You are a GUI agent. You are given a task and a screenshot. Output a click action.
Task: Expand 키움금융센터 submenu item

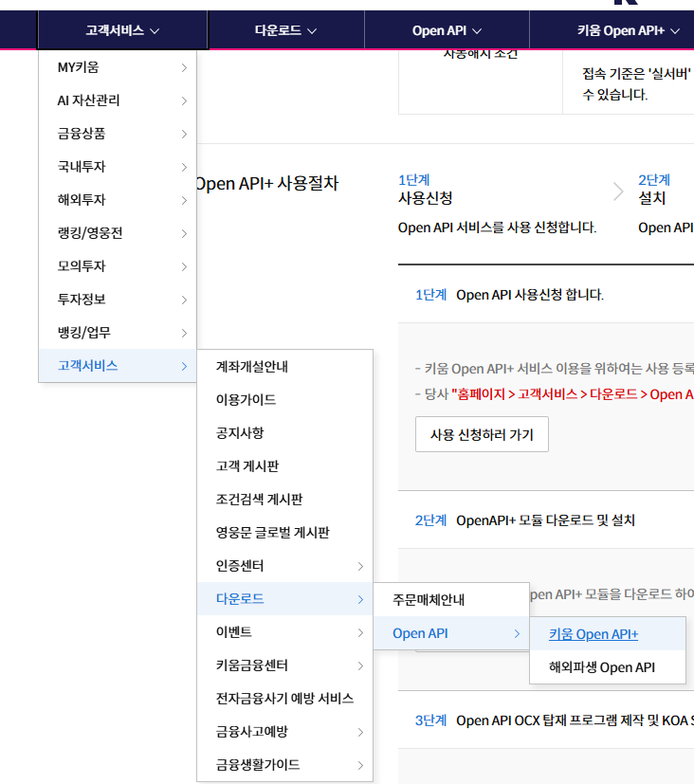click(x=285, y=665)
